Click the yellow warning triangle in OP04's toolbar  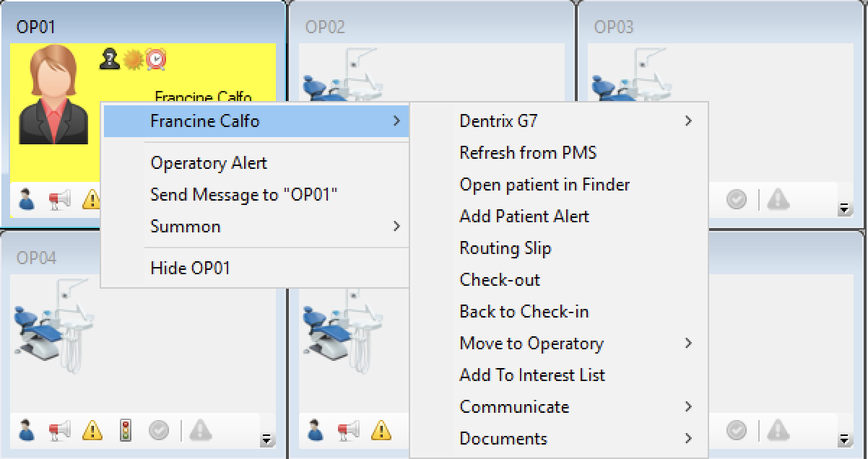click(92, 430)
